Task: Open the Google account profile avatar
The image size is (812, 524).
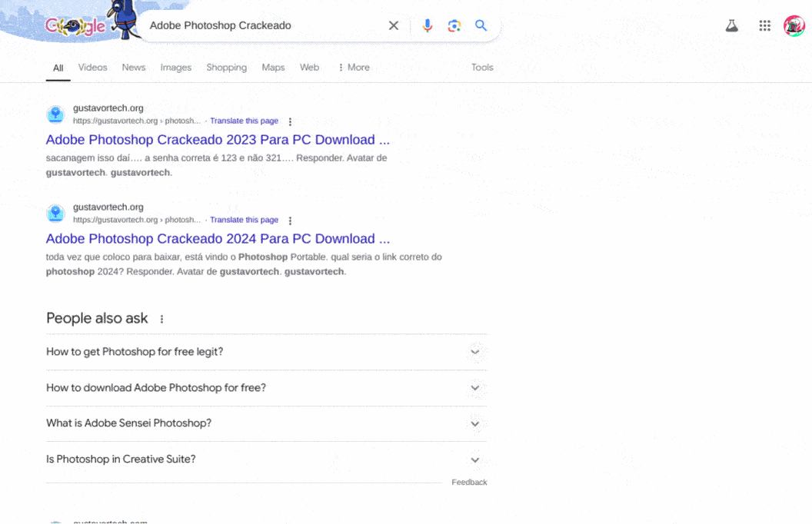Action: [794, 25]
